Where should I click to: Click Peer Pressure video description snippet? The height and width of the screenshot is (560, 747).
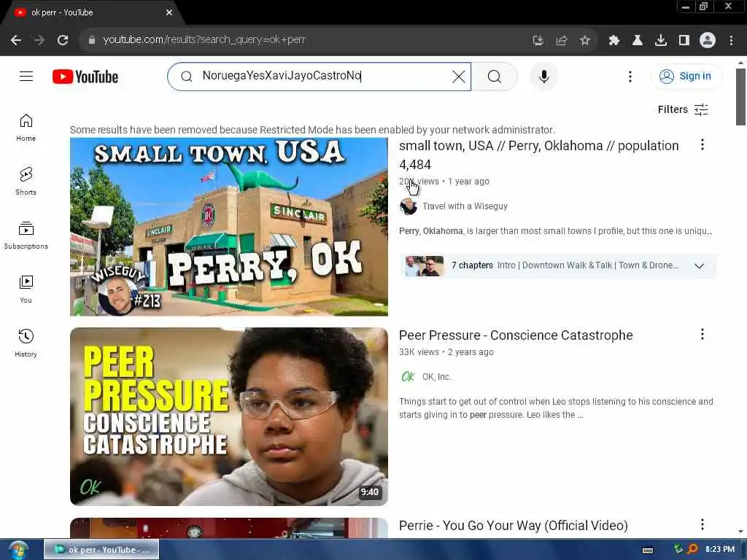556,408
